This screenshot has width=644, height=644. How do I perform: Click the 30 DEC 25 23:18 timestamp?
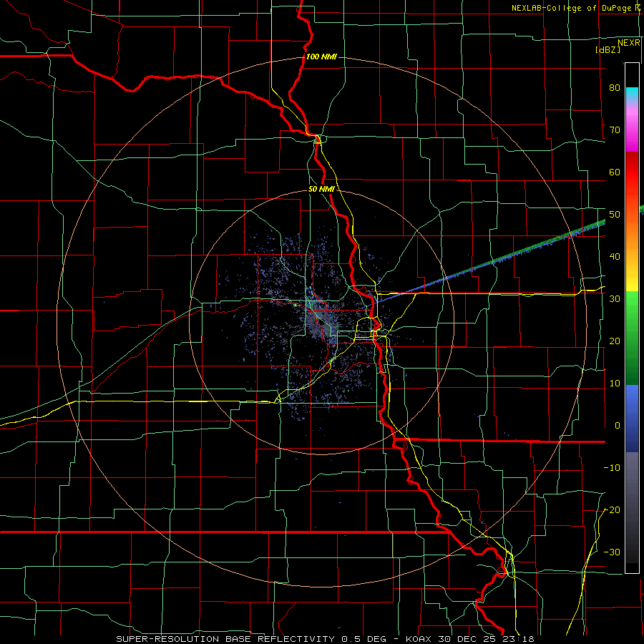coord(487,639)
